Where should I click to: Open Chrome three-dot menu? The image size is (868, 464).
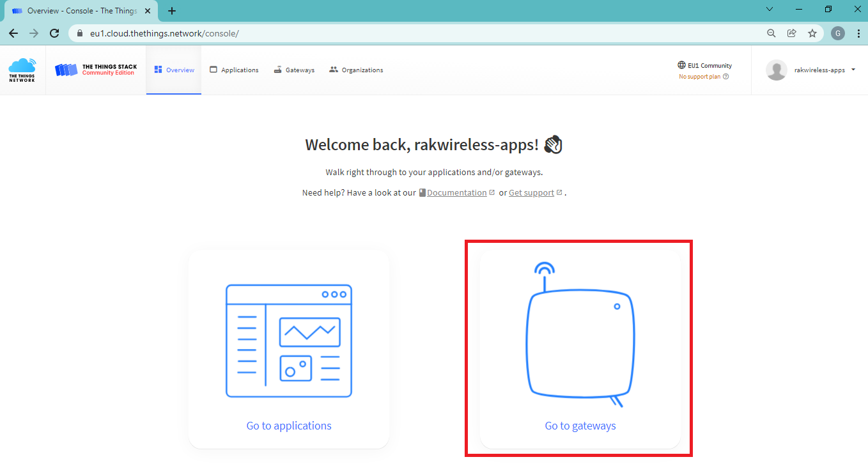pos(858,33)
